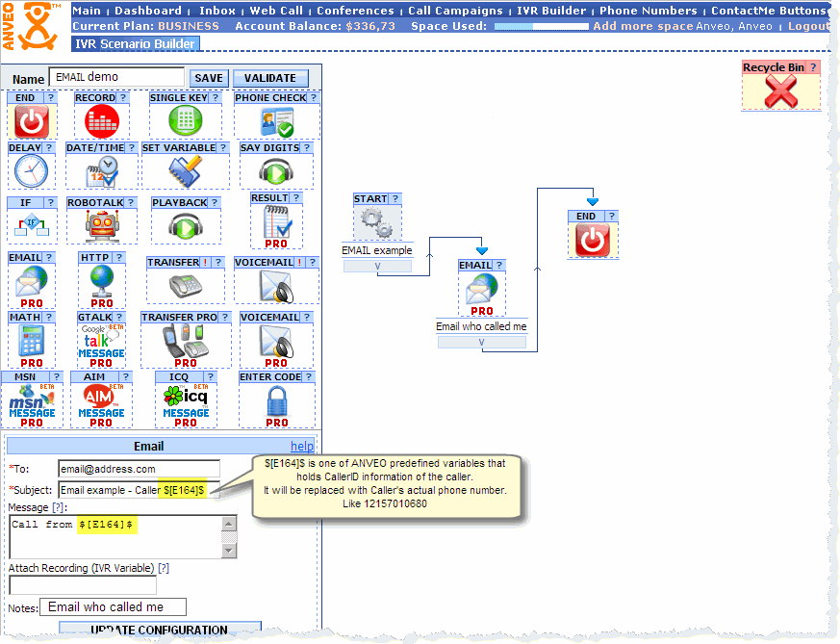Click the VALIDATE button
Viewport: 840px width, 644px height.
(270, 78)
